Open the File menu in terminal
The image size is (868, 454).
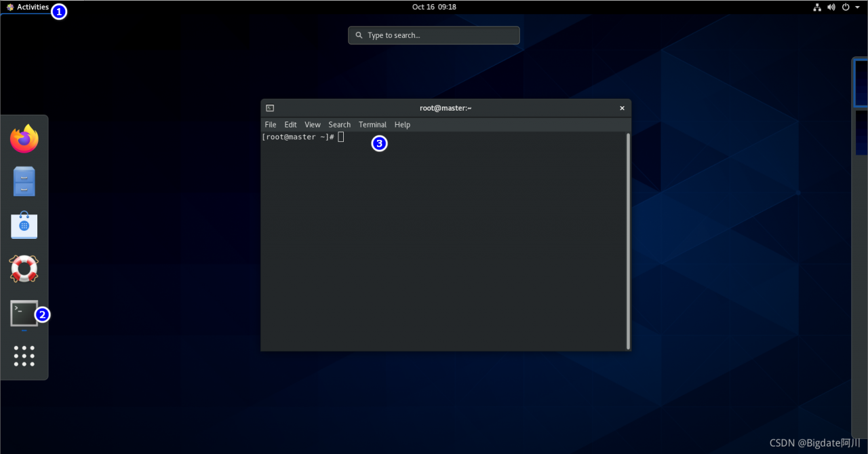pyautogui.click(x=271, y=125)
